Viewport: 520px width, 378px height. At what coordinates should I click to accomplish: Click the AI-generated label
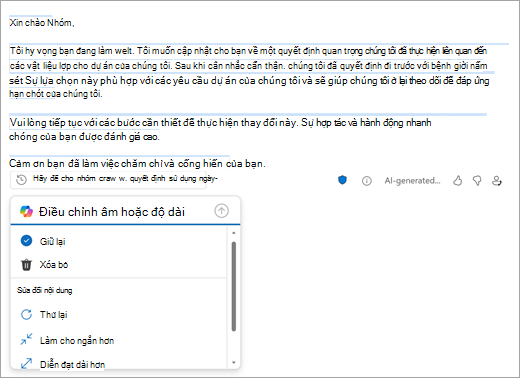(412, 181)
